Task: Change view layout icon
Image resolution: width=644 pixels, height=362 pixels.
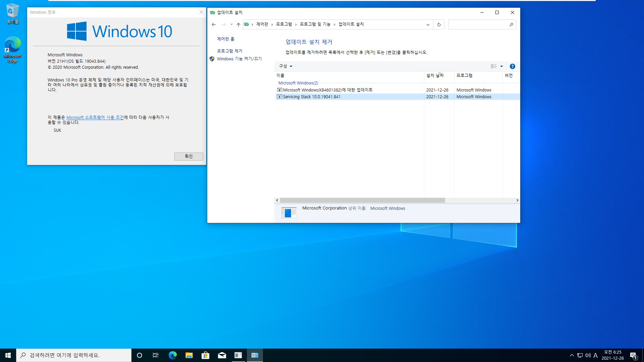Action: (x=494, y=66)
